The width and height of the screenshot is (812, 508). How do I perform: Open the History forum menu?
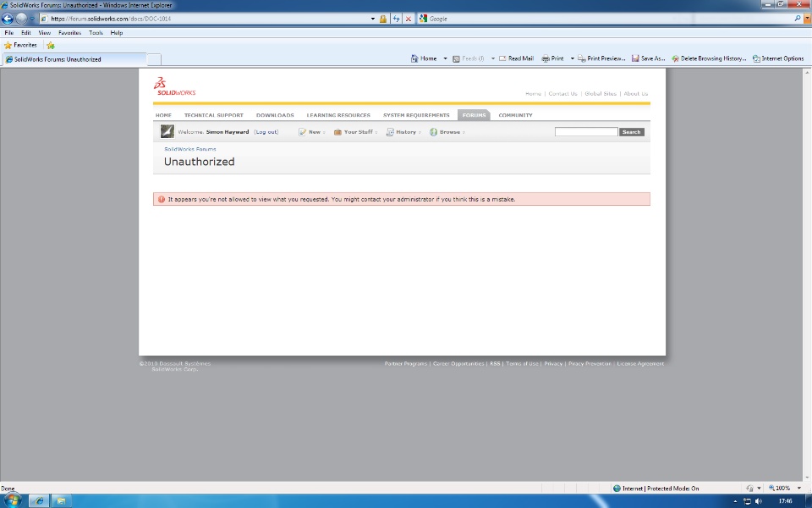403,132
